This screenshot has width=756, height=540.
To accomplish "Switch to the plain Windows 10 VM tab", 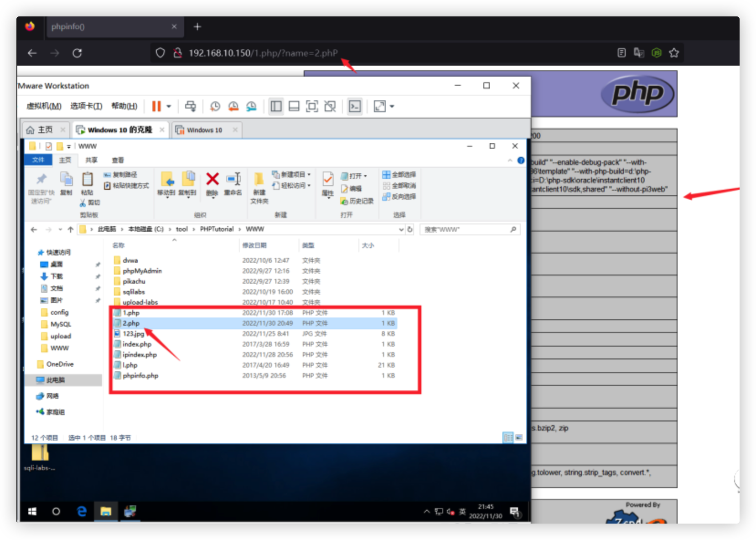I will pos(207,130).
